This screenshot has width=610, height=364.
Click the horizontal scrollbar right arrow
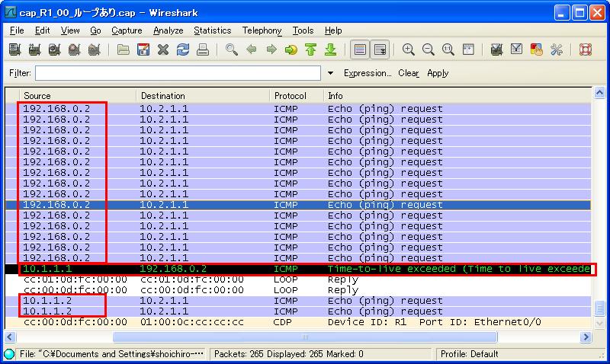pos(586,337)
